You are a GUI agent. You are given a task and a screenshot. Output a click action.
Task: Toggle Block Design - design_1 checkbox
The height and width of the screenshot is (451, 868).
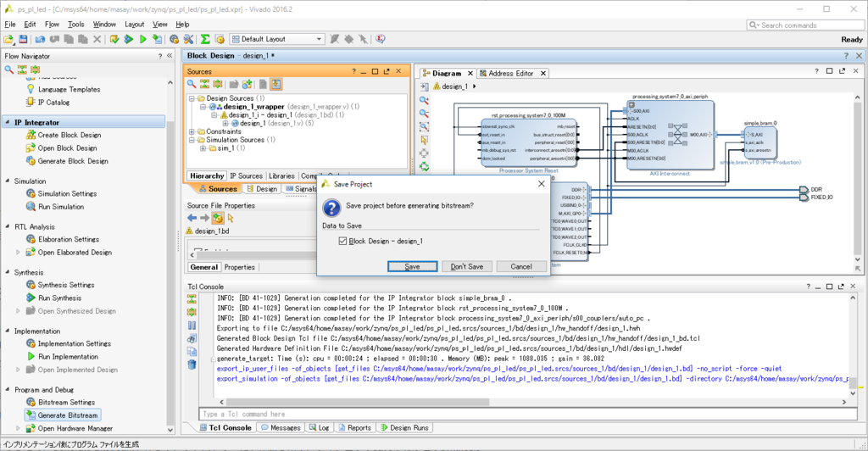342,241
